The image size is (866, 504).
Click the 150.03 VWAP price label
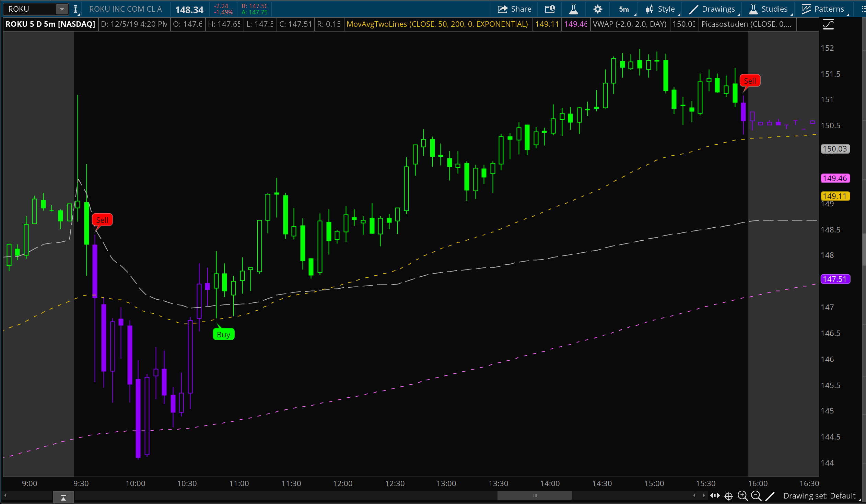point(835,149)
